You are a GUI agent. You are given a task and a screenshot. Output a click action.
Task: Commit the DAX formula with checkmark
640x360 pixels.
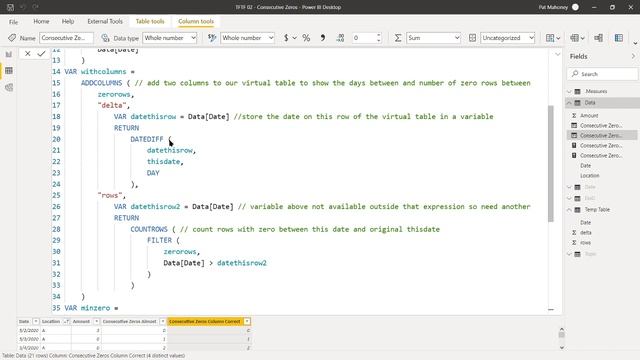click(x=41, y=53)
